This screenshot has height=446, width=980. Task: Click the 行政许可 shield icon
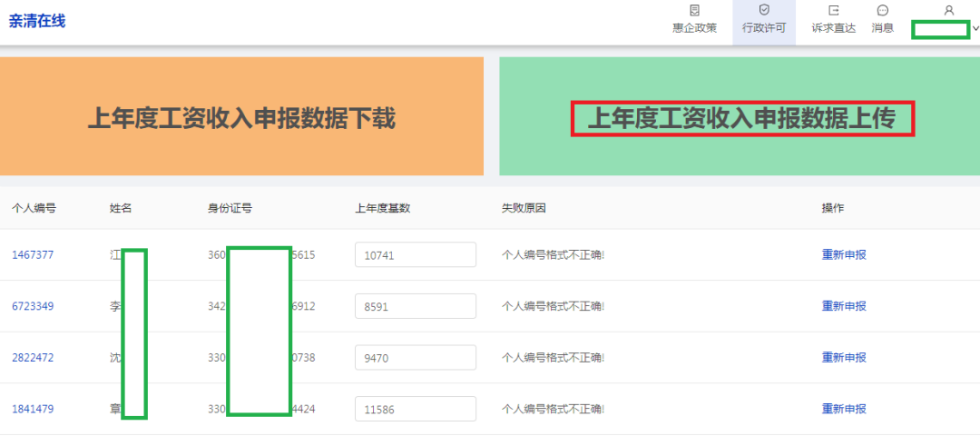(763, 10)
